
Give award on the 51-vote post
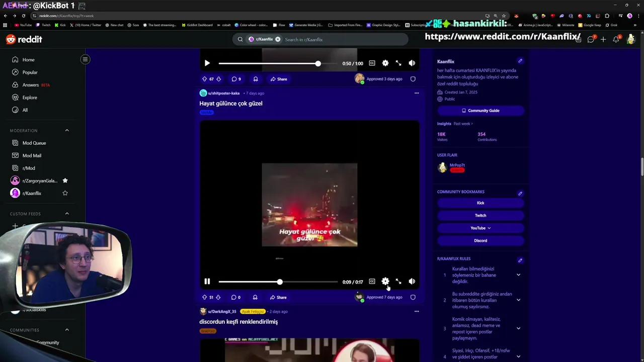tap(255, 297)
